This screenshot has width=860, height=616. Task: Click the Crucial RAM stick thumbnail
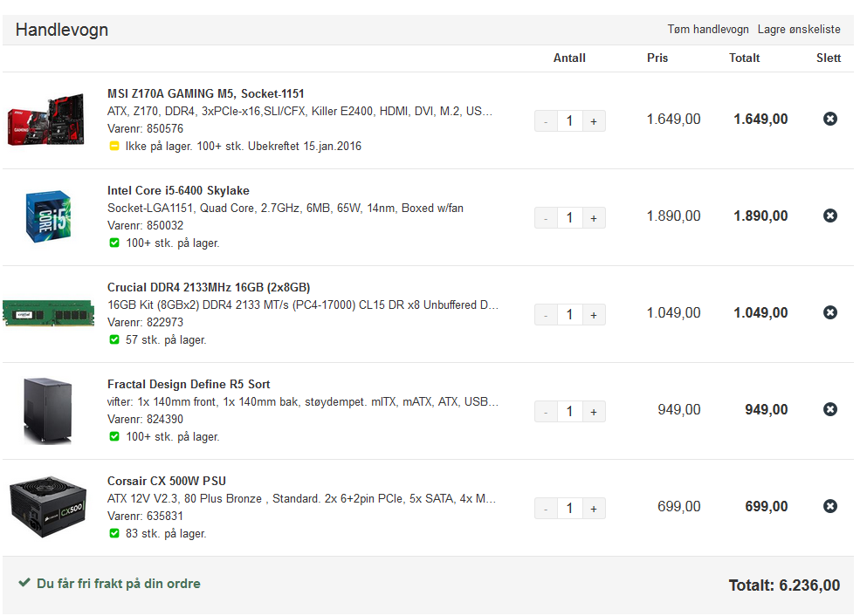(48, 313)
